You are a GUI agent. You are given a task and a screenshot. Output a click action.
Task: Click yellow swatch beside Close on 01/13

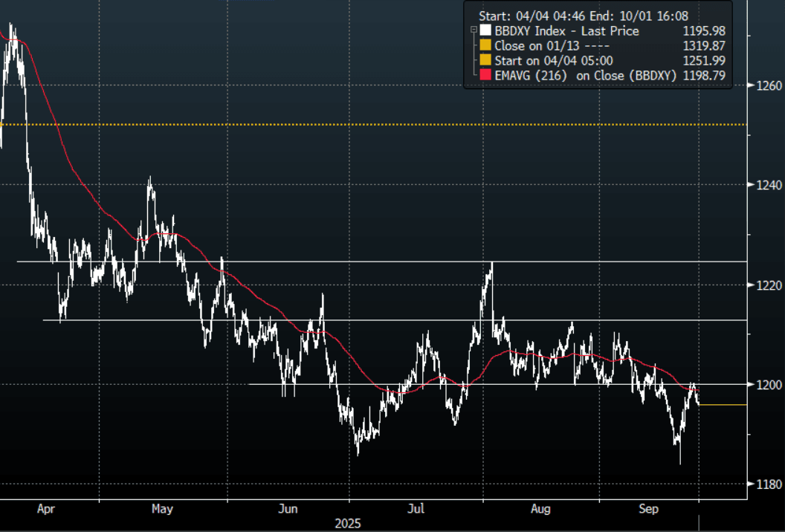coord(485,45)
